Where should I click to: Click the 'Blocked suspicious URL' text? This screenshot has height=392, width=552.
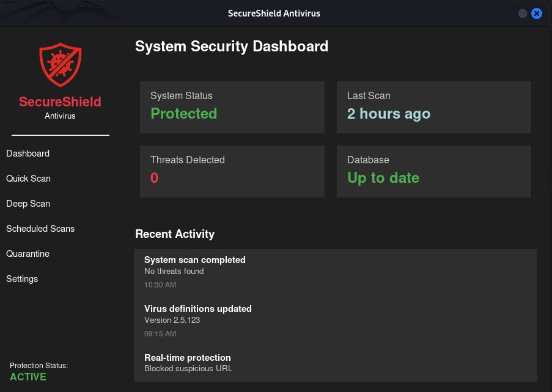[188, 368]
